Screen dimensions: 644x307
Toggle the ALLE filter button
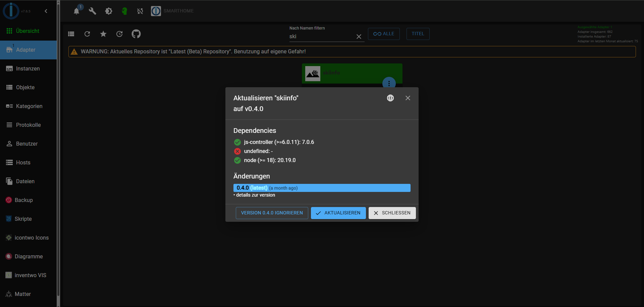(x=383, y=34)
